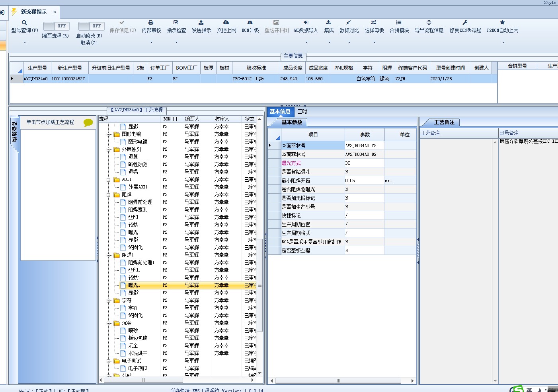Select the 基本参数 tab

click(x=292, y=122)
